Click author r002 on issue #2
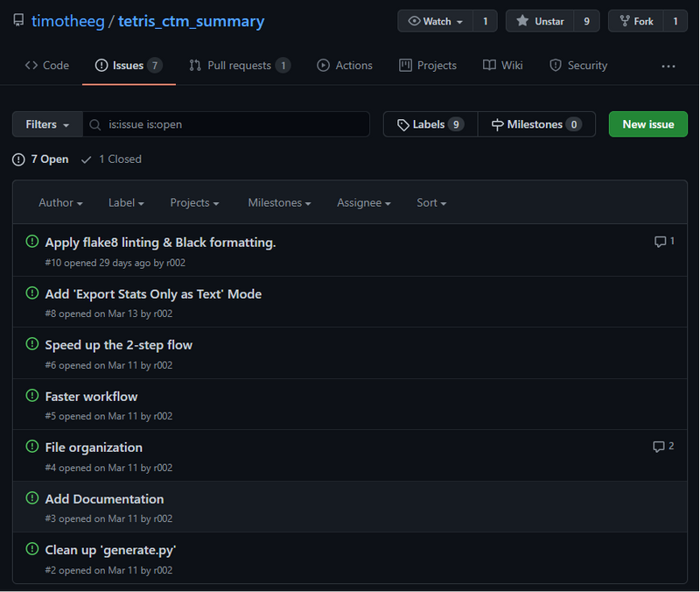 pyautogui.click(x=163, y=570)
